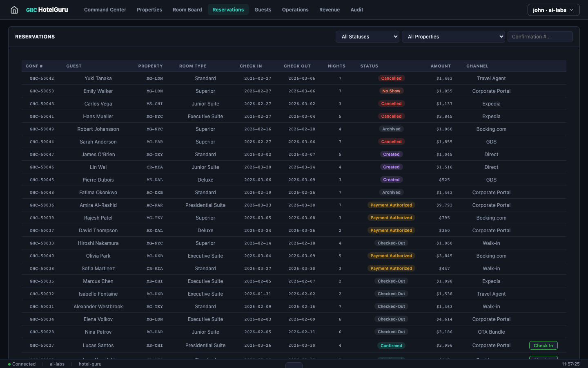Open the All Properties dropdown
The width and height of the screenshot is (588, 368).
click(x=453, y=36)
